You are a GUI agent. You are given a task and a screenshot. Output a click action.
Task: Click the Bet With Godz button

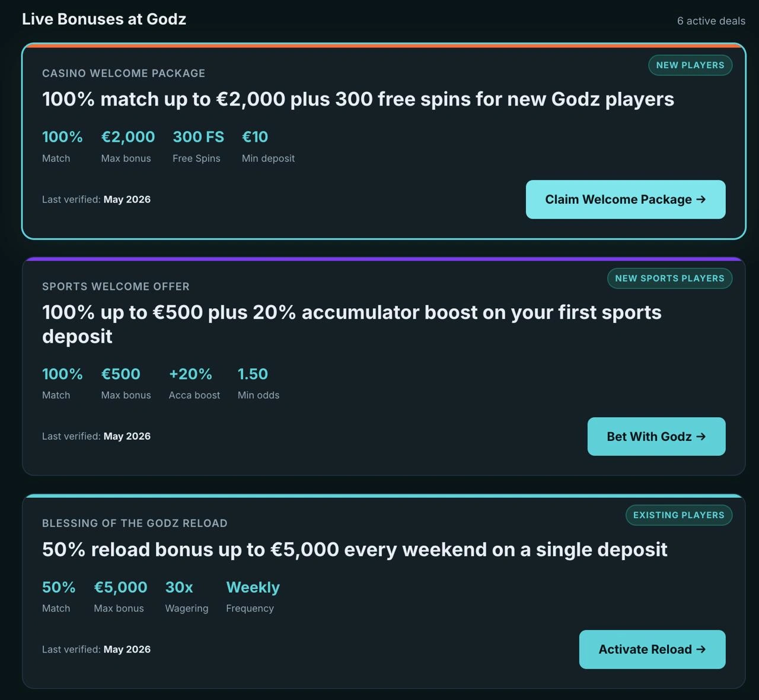pos(656,436)
